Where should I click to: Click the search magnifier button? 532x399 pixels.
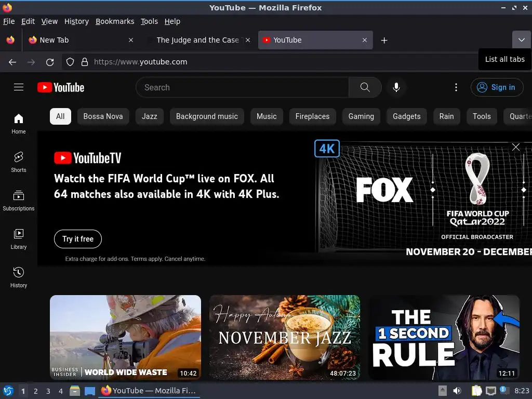coord(365,87)
